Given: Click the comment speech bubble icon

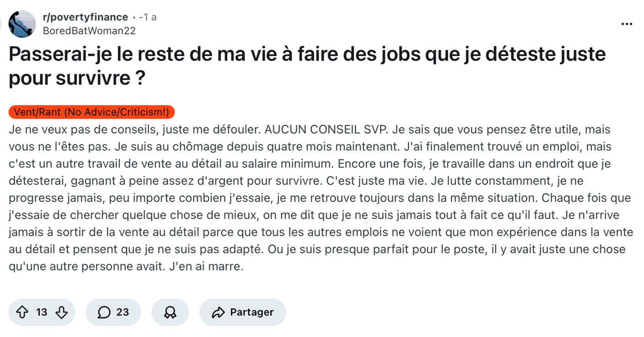Looking at the screenshot, I should click(x=104, y=312).
